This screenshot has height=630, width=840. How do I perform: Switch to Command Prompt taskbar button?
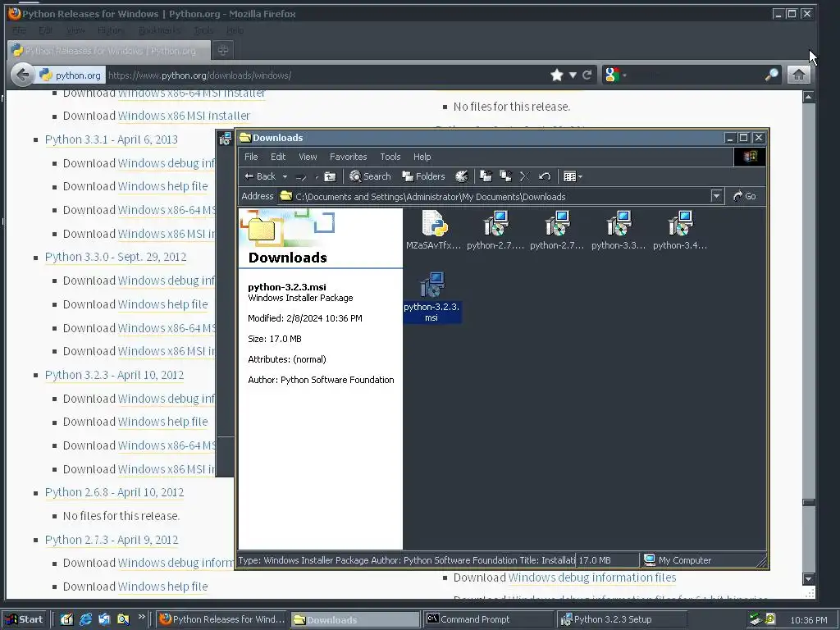[489, 619]
